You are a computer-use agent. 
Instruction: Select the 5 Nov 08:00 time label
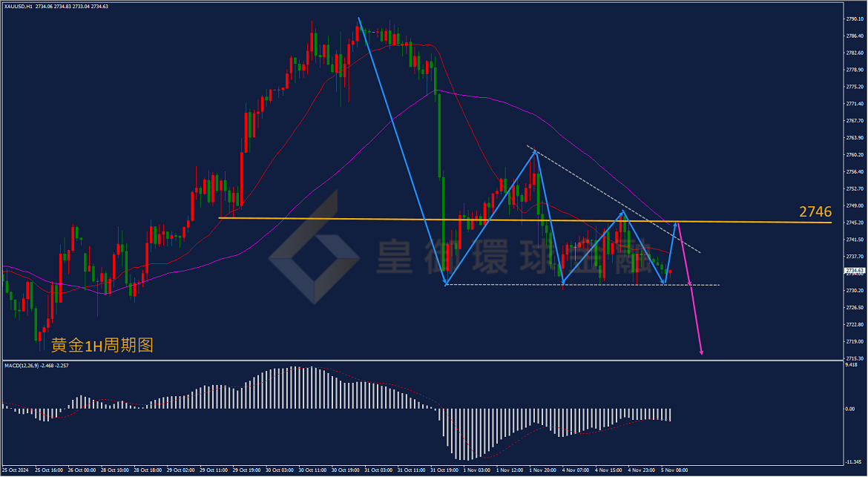tap(674, 470)
